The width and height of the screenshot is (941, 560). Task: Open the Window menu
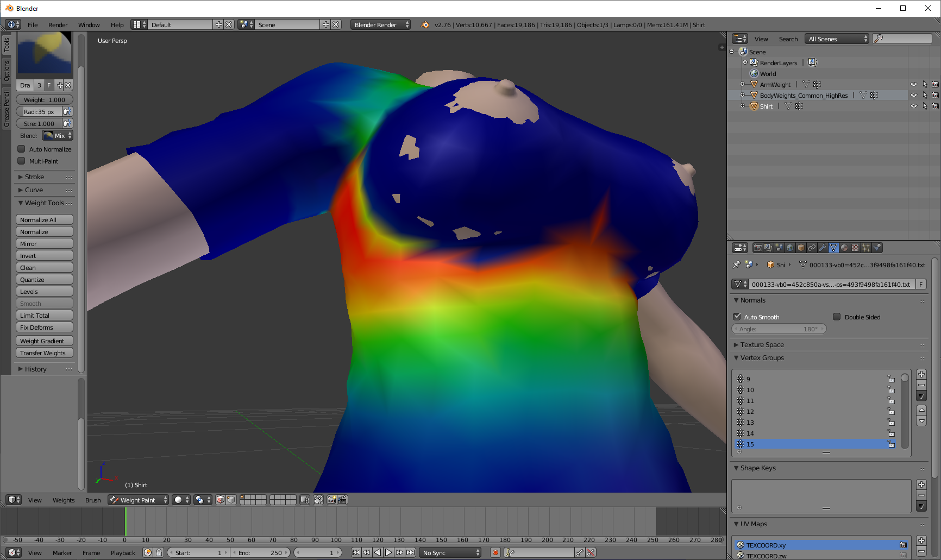[x=89, y=25]
